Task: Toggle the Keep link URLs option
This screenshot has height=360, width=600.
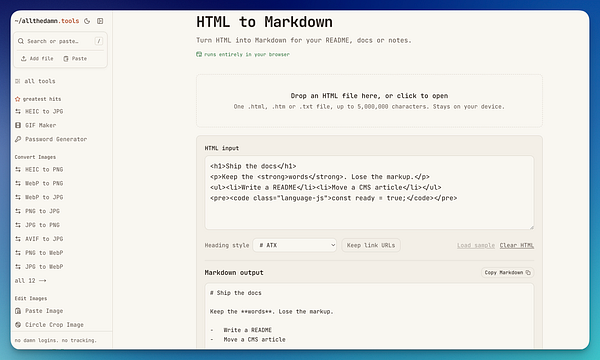Action: [371, 245]
